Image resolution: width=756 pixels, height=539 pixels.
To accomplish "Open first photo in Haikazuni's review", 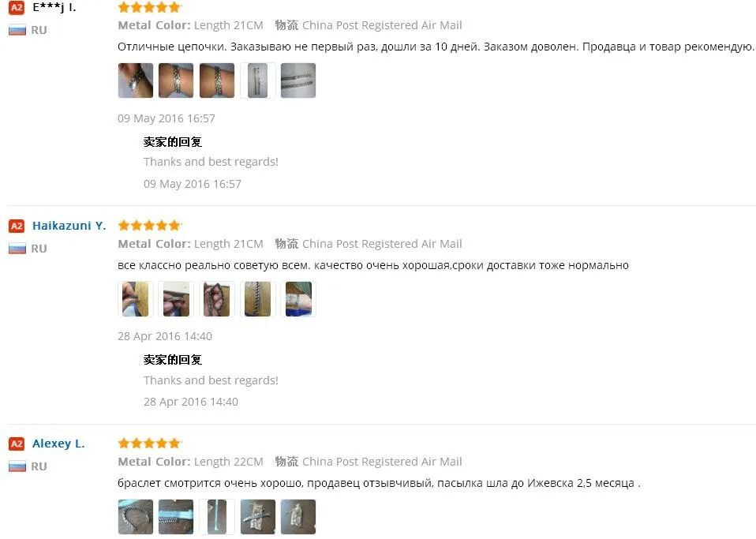I will (136, 299).
